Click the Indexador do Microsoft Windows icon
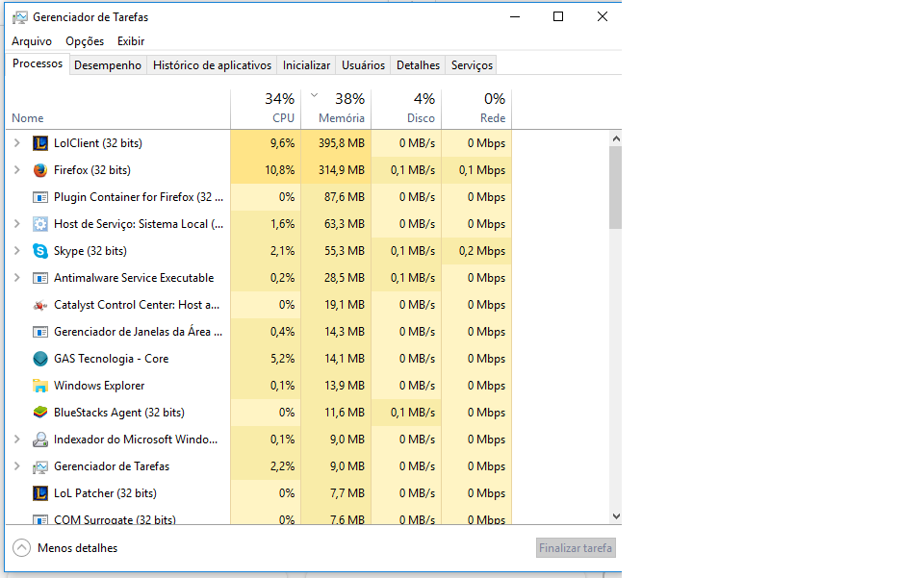 [x=40, y=440]
